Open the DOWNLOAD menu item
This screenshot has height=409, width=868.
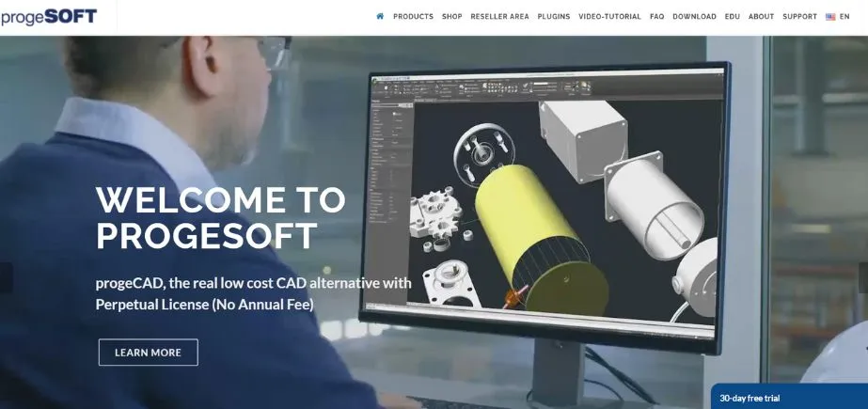[694, 17]
